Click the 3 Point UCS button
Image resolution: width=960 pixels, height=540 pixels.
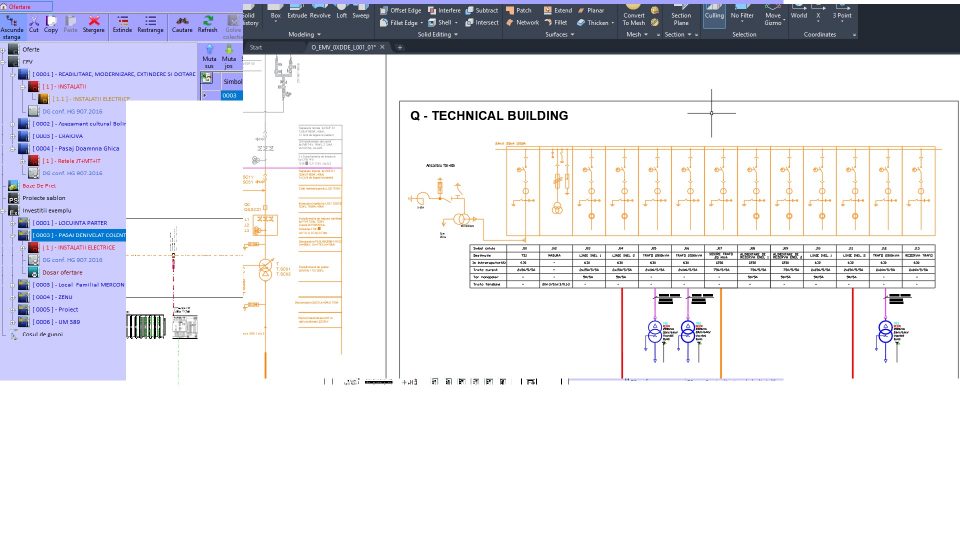click(x=842, y=13)
